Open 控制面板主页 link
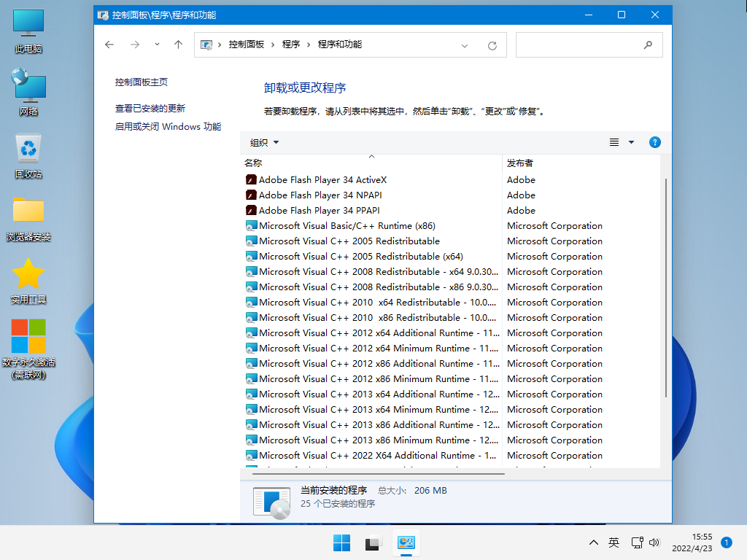 142,82
